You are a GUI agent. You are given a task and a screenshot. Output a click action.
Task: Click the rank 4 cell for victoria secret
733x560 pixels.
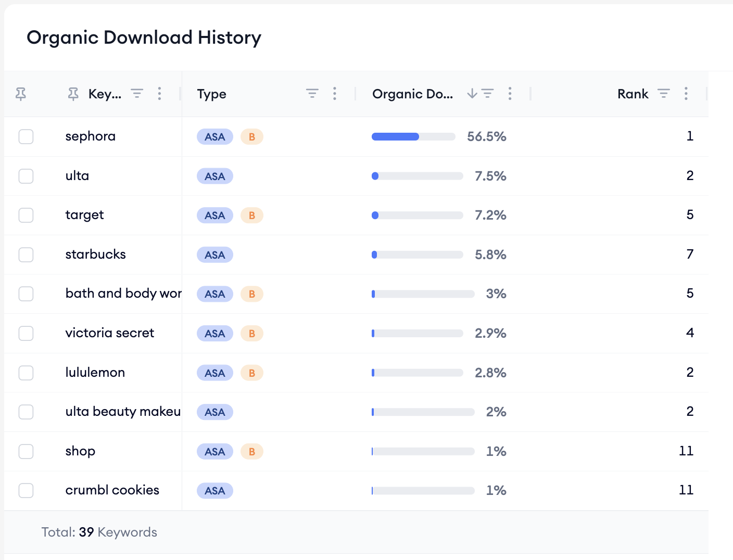690,333
